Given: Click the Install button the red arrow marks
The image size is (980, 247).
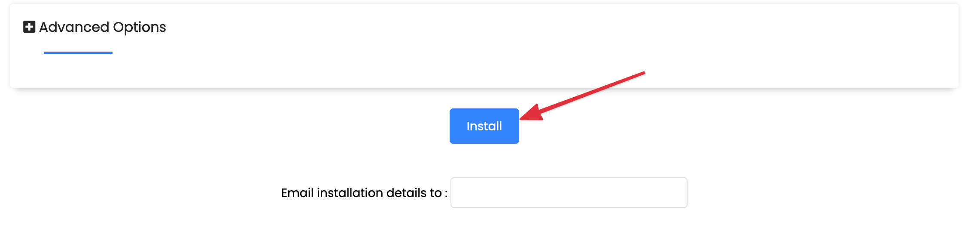Looking at the screenshot, I should (x=484, y=126).
